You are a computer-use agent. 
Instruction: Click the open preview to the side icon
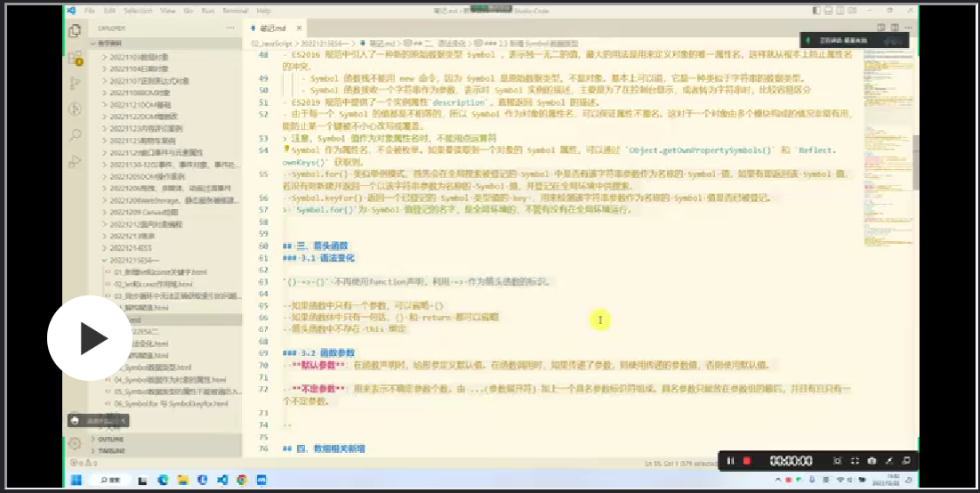click(x=881, y=28)
